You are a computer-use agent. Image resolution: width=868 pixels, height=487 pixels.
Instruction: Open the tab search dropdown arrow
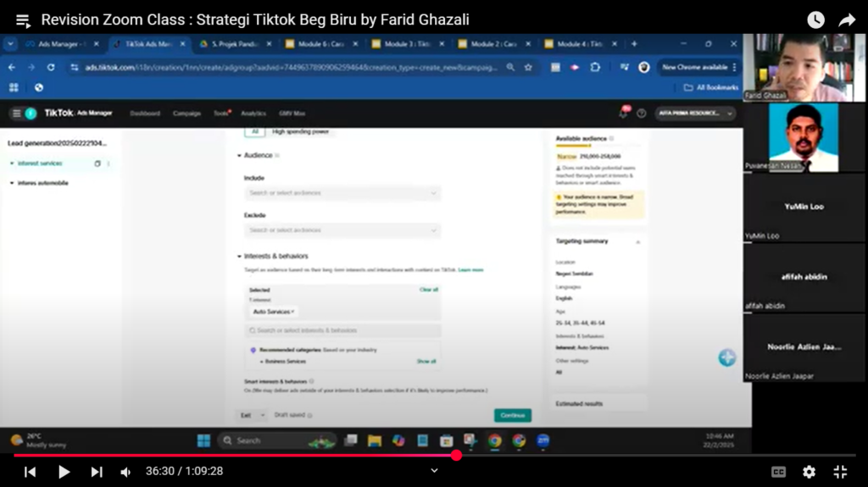10,44
